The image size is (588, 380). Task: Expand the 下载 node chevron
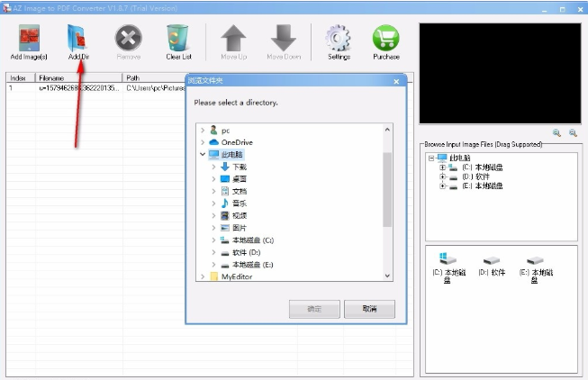213,167
